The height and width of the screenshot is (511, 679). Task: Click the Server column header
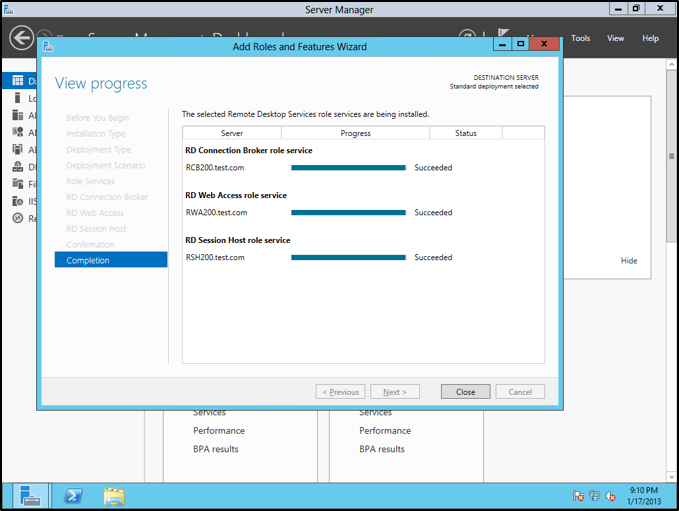[232, 133]
